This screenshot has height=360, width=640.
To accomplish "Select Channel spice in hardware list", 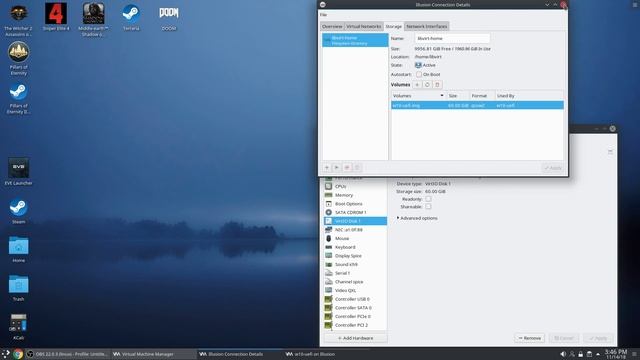I will pos(355,282).
